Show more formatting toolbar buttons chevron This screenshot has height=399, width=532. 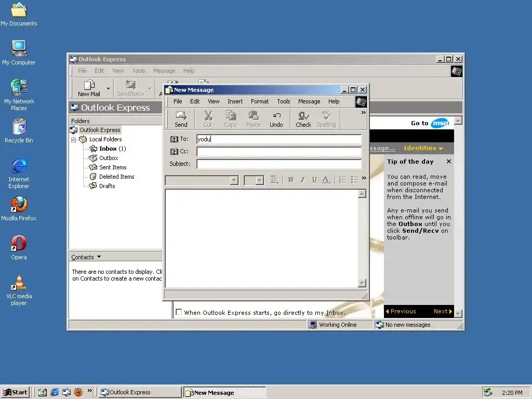[x=364, y=178]
